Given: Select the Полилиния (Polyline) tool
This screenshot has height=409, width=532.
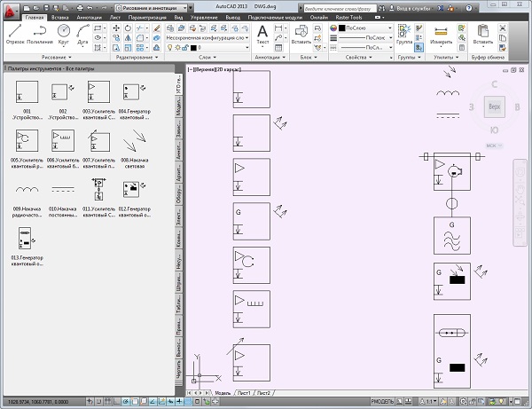Looking at the screenshot, I should [40, 34].
